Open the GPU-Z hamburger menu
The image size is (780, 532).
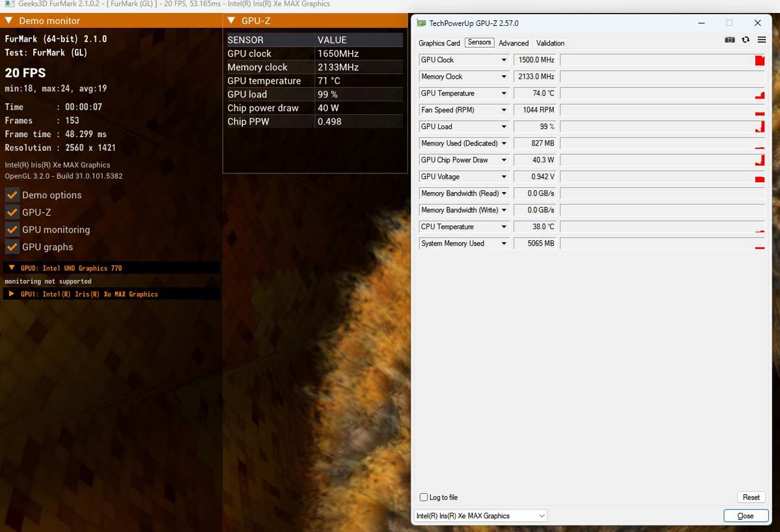[761, 40]
